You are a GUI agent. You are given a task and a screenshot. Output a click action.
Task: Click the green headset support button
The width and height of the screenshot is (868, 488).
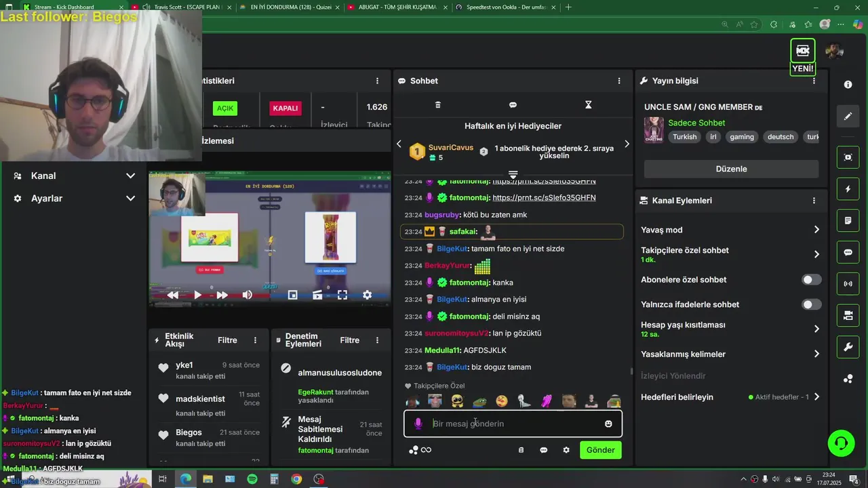point(841,443)
